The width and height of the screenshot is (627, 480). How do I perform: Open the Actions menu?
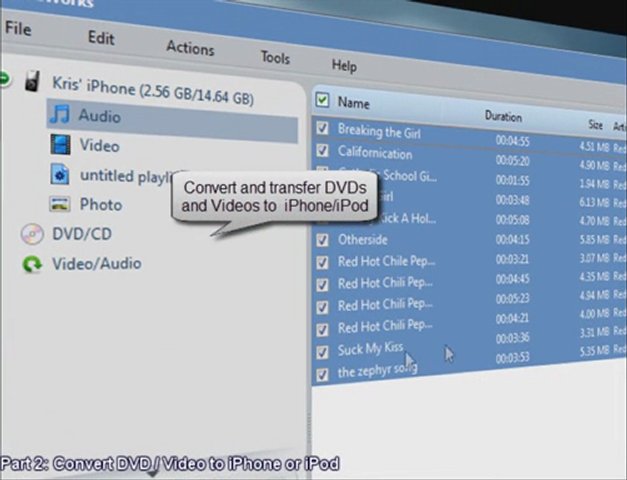point(190,48)
